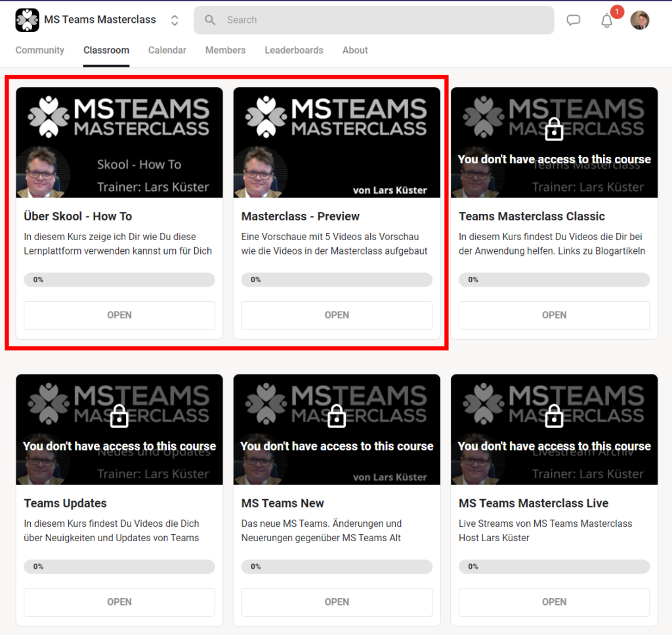Click OPEN button for Masterclass - Preview
Image resolution: width=672 pixels, height=635 pixels.
point(337,316)
